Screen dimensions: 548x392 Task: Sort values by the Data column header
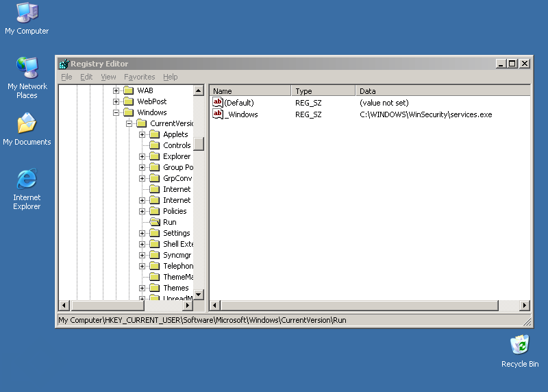pos(443,91)
